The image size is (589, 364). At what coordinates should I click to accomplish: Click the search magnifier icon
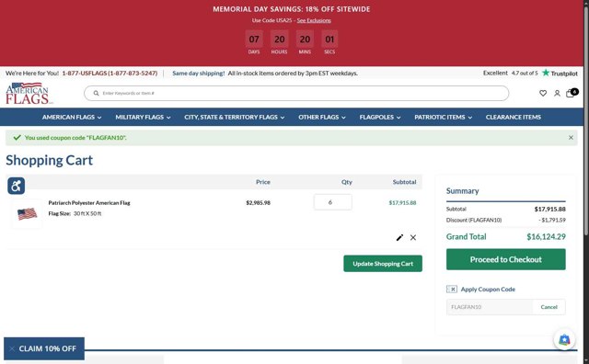click(x=96, y=93)
